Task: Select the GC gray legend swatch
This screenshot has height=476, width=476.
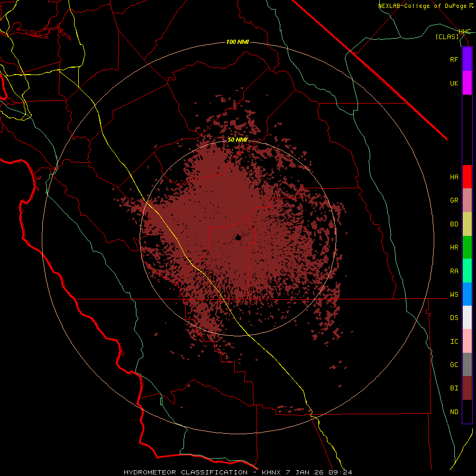Action: [467, 364]
